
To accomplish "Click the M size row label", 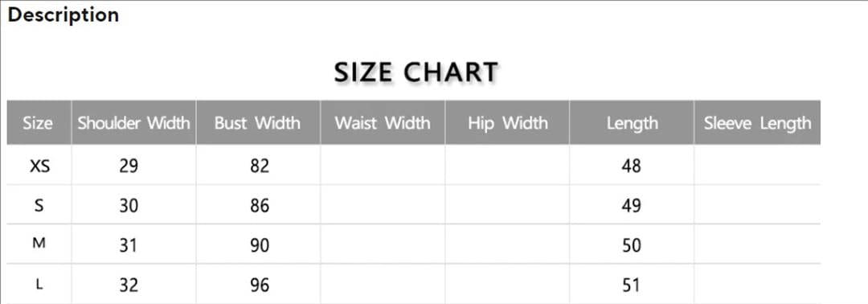I will coord(39,243).
